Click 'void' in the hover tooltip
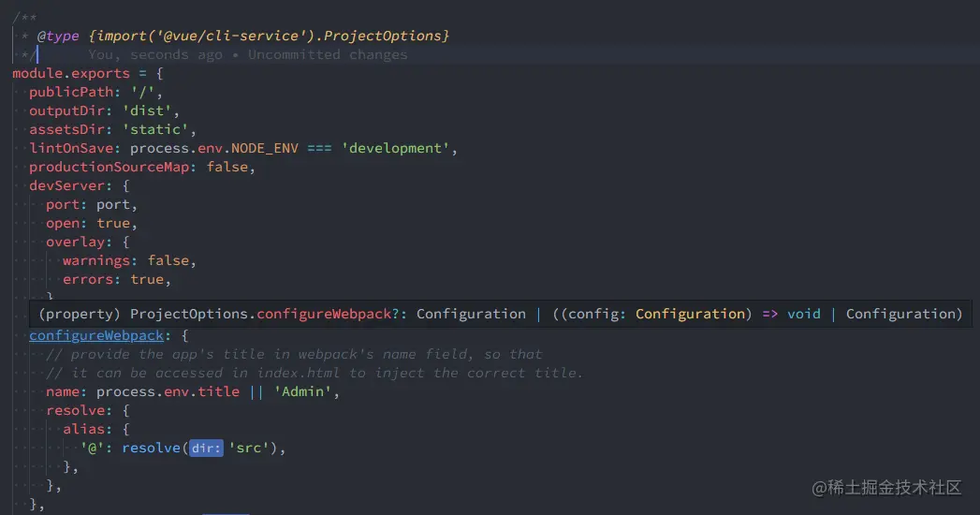Viewport: 980px width, 515px height. pyautogui.click(x=804, y=314)
